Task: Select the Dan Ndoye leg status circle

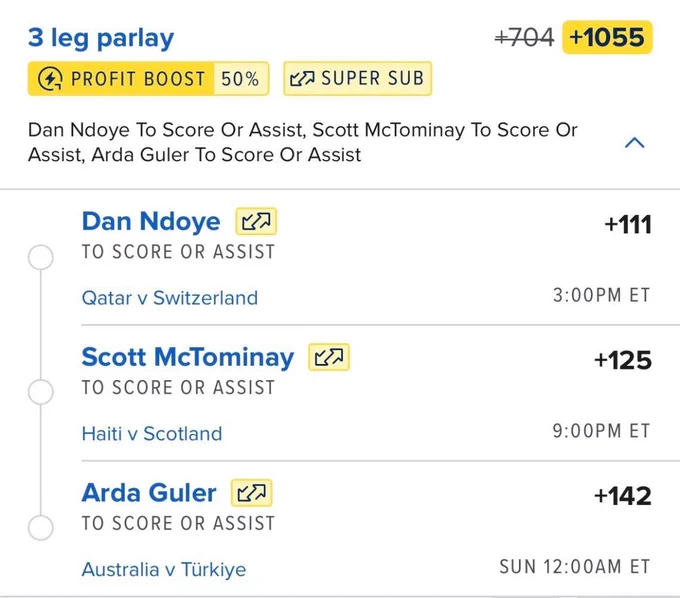Action: (41, 257)
